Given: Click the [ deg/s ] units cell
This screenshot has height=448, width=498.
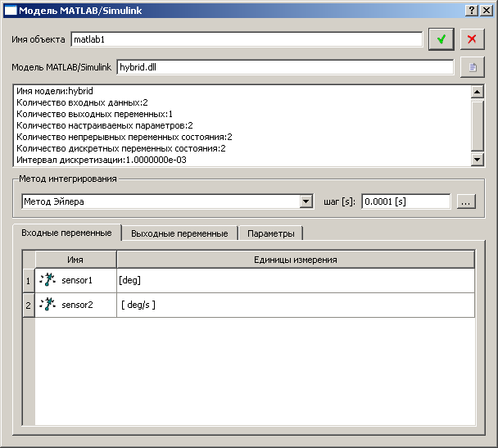Looking at the screenshot, I should click(x=296, y=305).
